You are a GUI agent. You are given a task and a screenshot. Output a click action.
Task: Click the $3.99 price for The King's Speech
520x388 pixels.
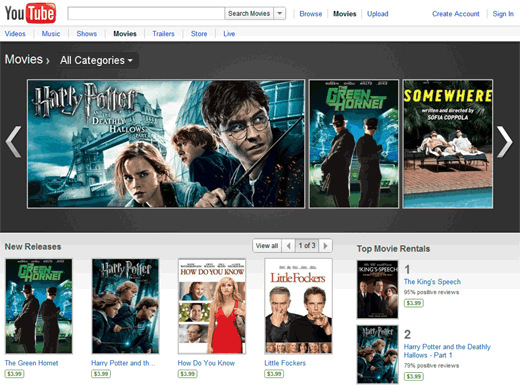click(x=414, y=303)
